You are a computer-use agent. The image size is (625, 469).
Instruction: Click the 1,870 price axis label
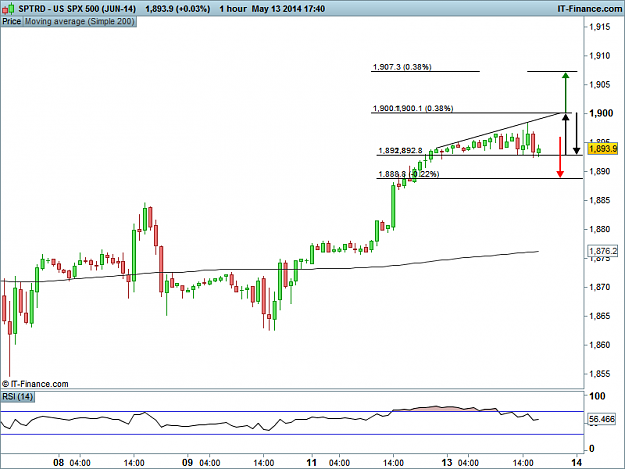599,287
